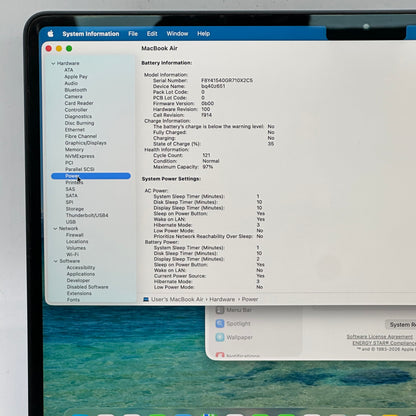The image size is (416, 416).
Task: Open the Edit menu
Action: tap(152, 34)
